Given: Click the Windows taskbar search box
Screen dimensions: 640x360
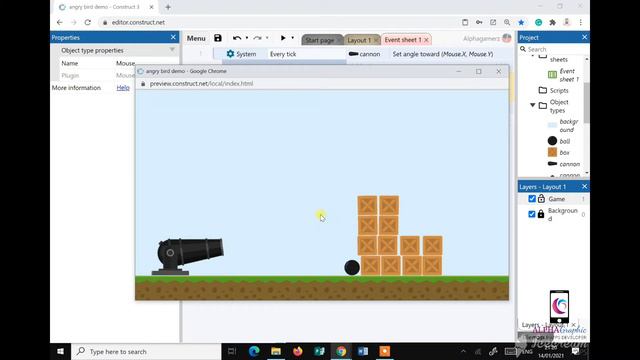Looking at the screenshot, I should [147, 351].
